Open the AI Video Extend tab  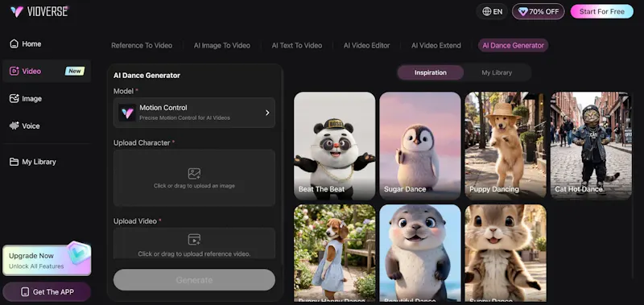[x=436, y=46]
